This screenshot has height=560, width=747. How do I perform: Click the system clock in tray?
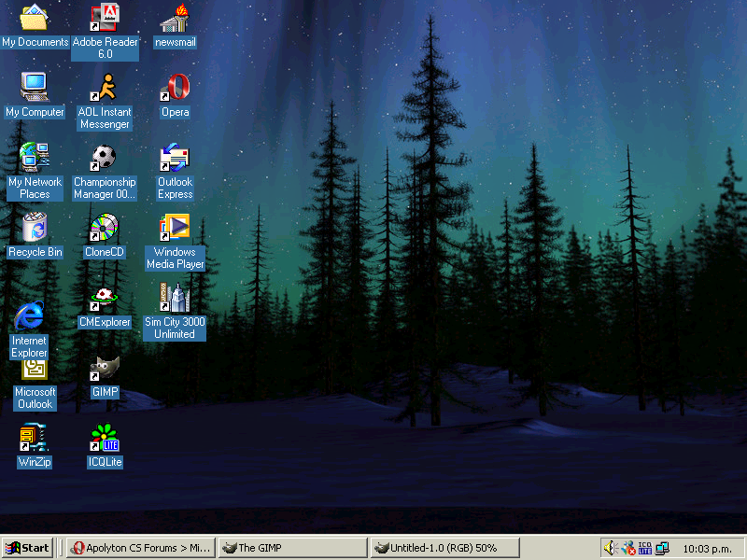(707, 548)
